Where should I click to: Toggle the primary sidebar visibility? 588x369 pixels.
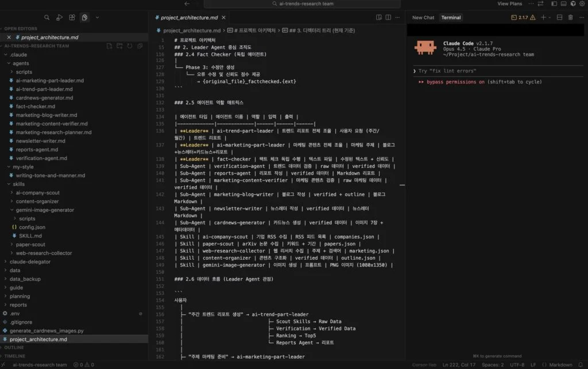pos(554,4)
